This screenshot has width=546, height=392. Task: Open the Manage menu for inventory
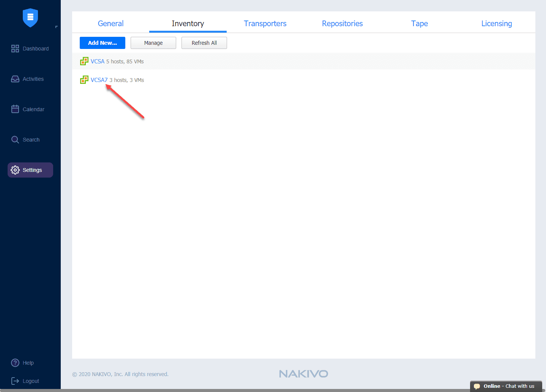(153, 43)
